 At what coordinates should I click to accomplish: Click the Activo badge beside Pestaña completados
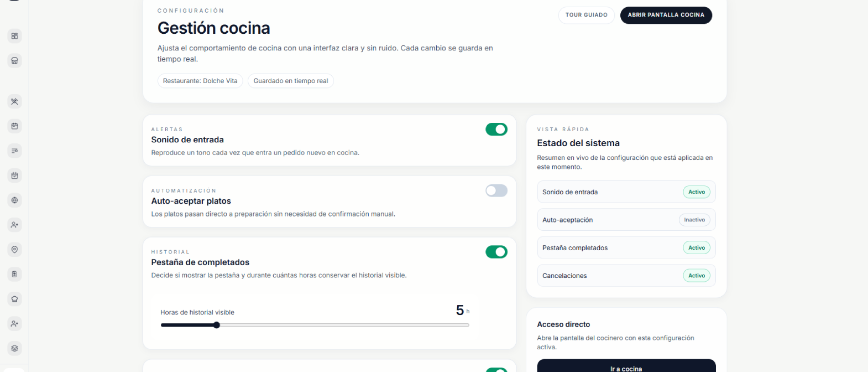pyautogui.click(x=697, y=247)
